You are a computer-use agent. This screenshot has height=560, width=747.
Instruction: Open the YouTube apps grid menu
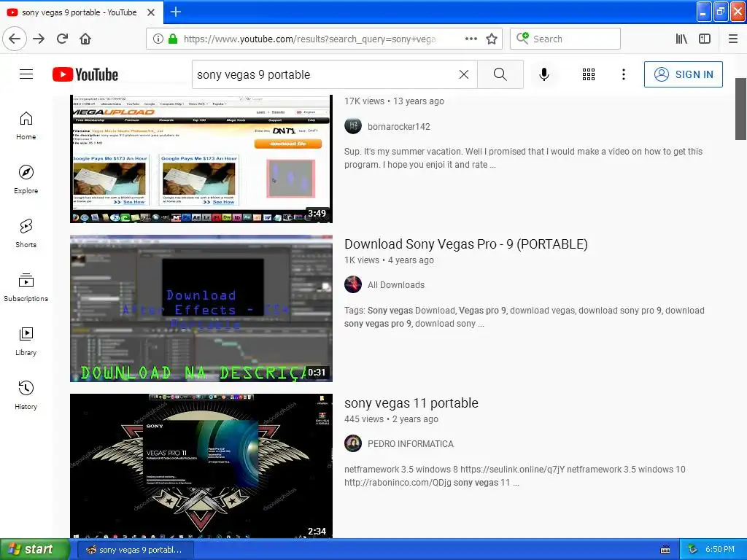(589, 75)
